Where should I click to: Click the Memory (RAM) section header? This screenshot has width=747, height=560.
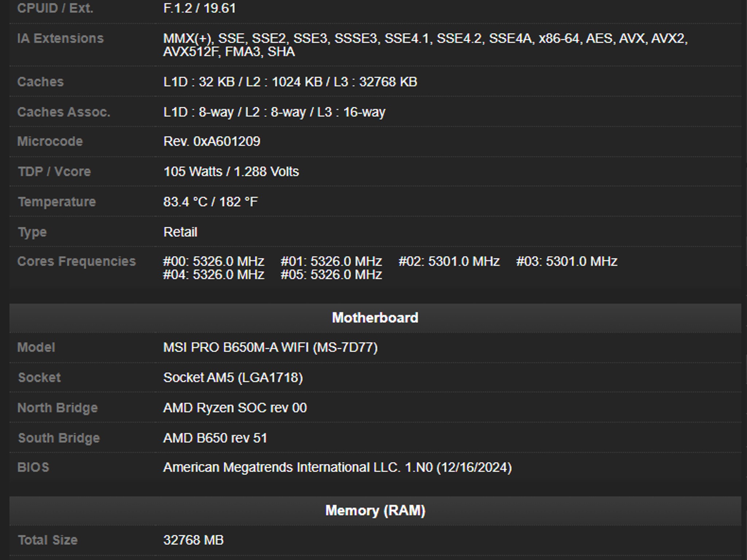pos(375,510)
